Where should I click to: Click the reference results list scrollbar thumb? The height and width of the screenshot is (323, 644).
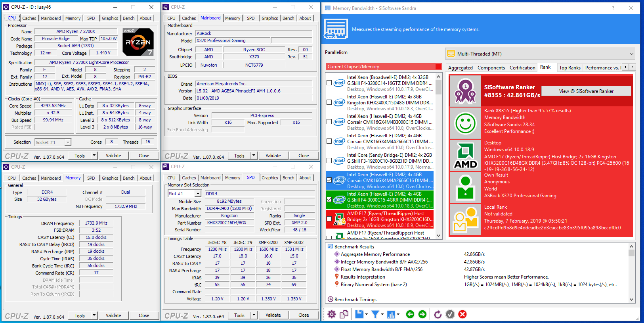pyautogui.click(x=438, y=87)
